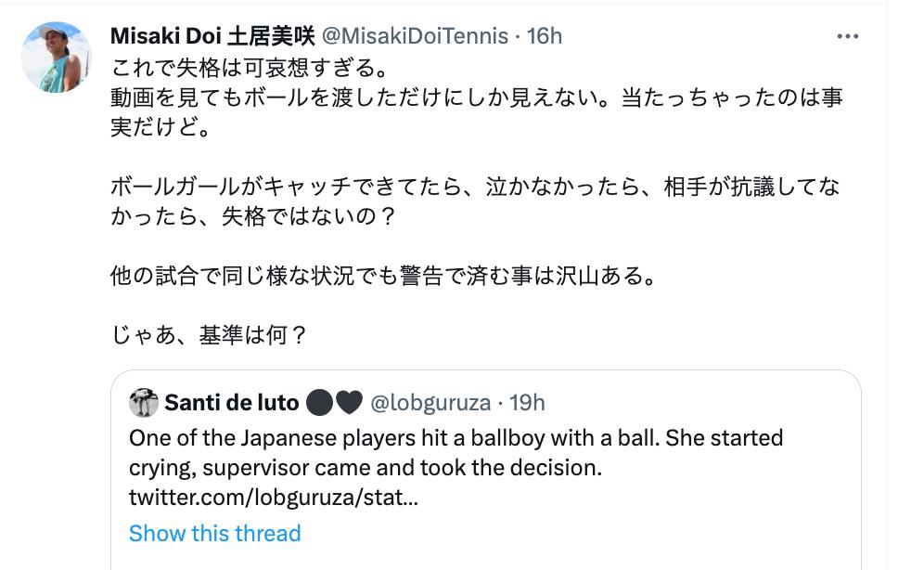Screen dimensions: 924x570
Task: Click the 19h quoted tweet timestamp
Action: [527, 403]
